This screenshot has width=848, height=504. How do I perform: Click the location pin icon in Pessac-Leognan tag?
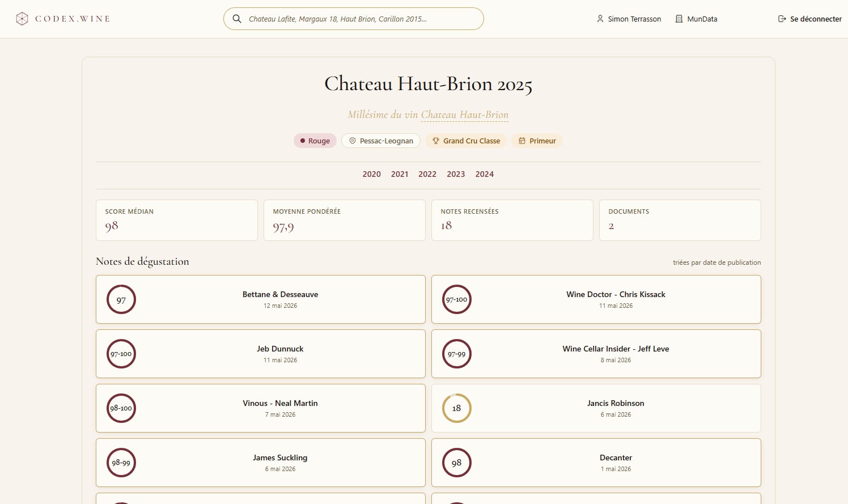[353, 141]
